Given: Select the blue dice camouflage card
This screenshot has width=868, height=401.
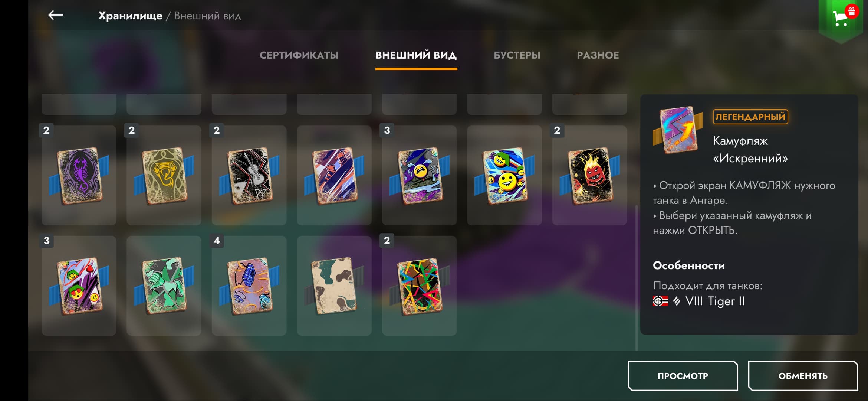Looking at the screenshot, I should [x=249, y=286].
